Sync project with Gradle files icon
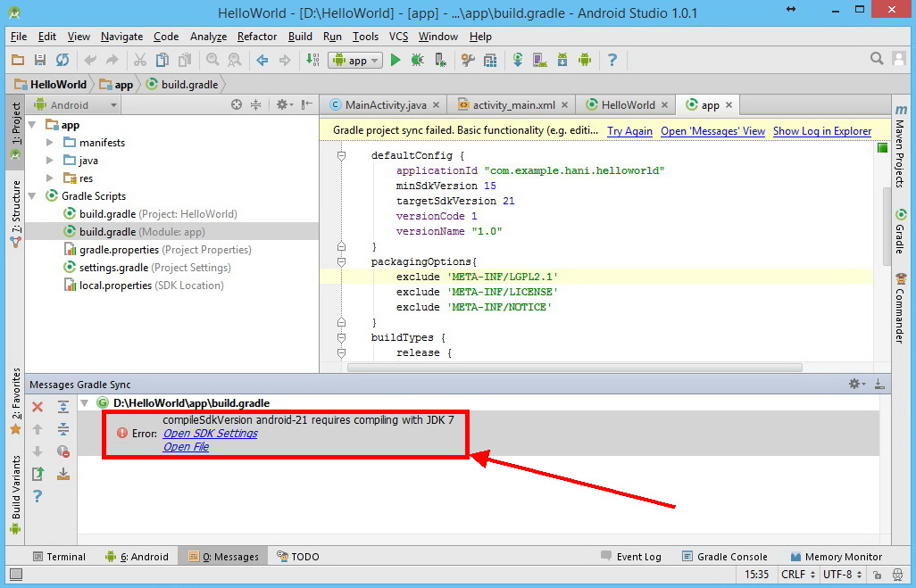916x588 pixels. [x=518, y=60]
